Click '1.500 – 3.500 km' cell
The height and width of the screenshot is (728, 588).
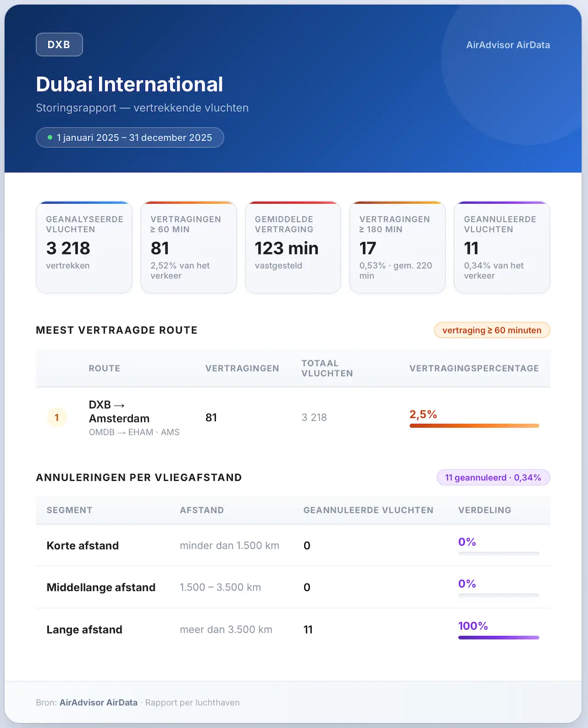[220, 587]
